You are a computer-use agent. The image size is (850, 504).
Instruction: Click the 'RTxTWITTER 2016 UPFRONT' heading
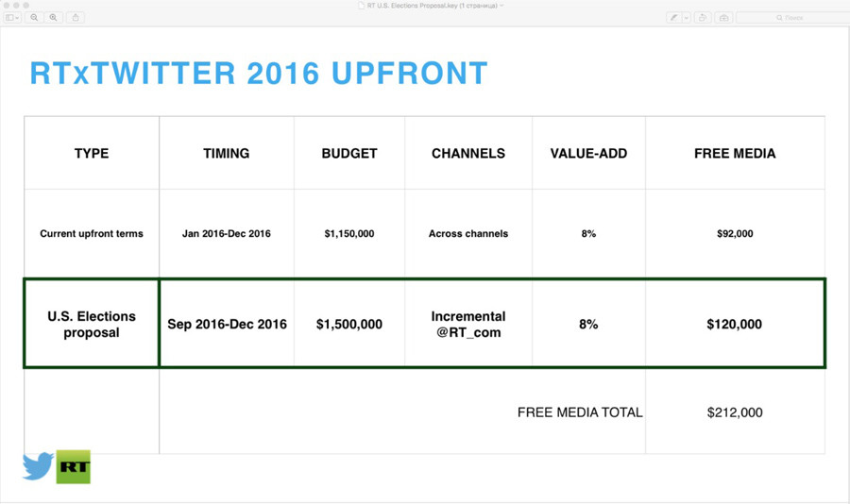259,74
